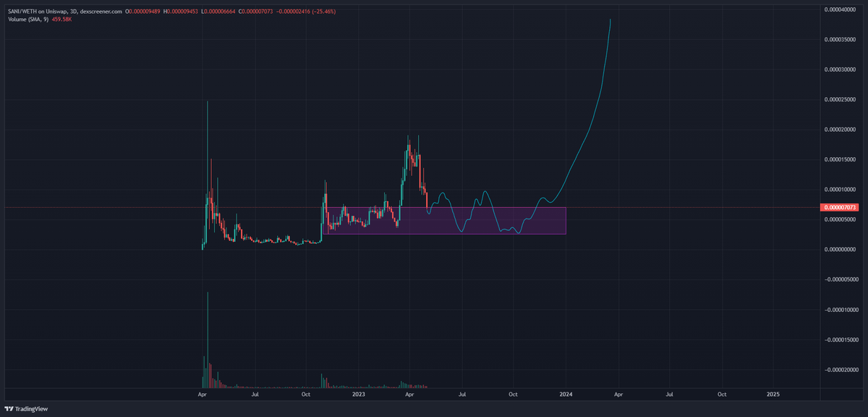Click the 2025 label on time axis
868x417 pixels.
tap(773, 395)
